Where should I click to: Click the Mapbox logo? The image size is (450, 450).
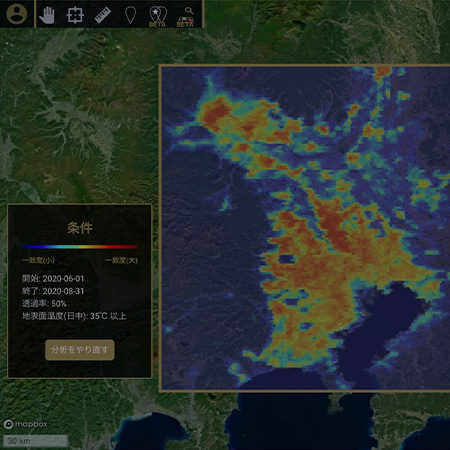coord(26,424)
